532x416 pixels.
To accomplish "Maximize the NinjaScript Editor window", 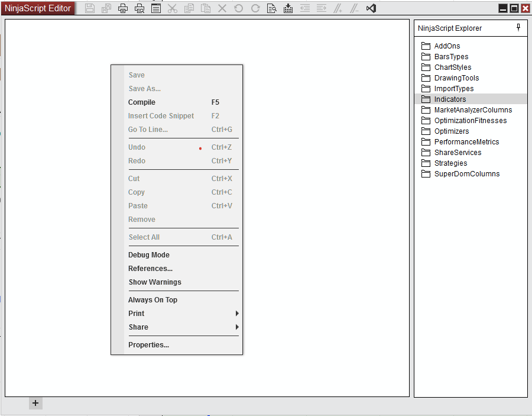I will (x=514, y=8).
